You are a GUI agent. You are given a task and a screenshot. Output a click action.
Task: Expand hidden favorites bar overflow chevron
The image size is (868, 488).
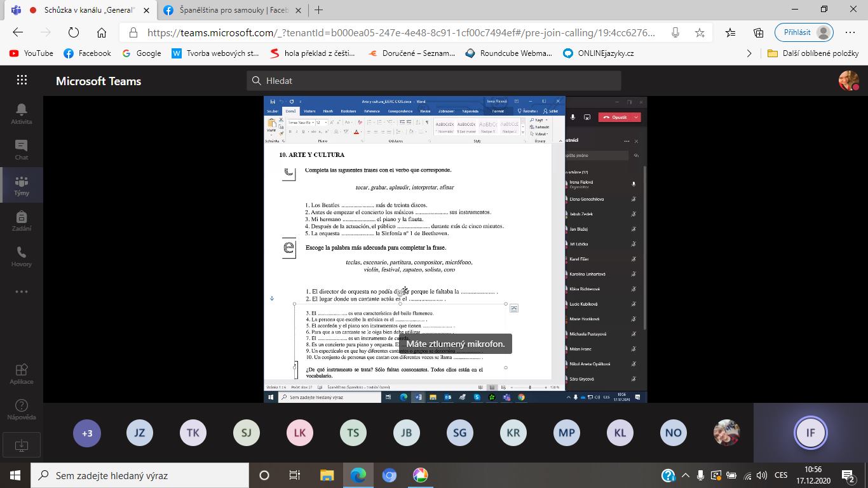(749, 53)
